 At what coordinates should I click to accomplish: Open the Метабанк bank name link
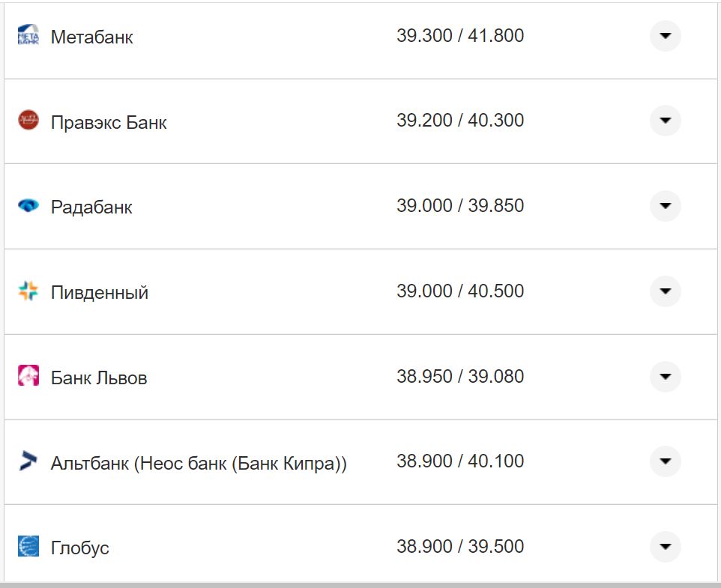point(92,37)
